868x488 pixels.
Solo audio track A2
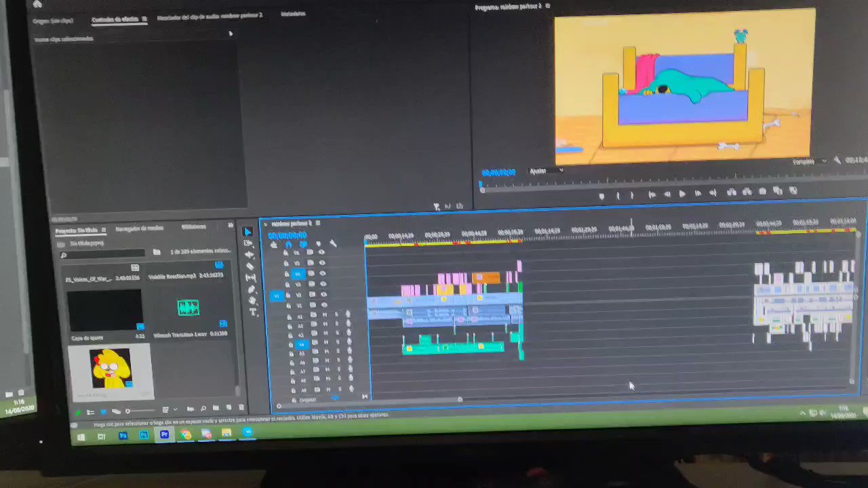[x=337, y=324]
